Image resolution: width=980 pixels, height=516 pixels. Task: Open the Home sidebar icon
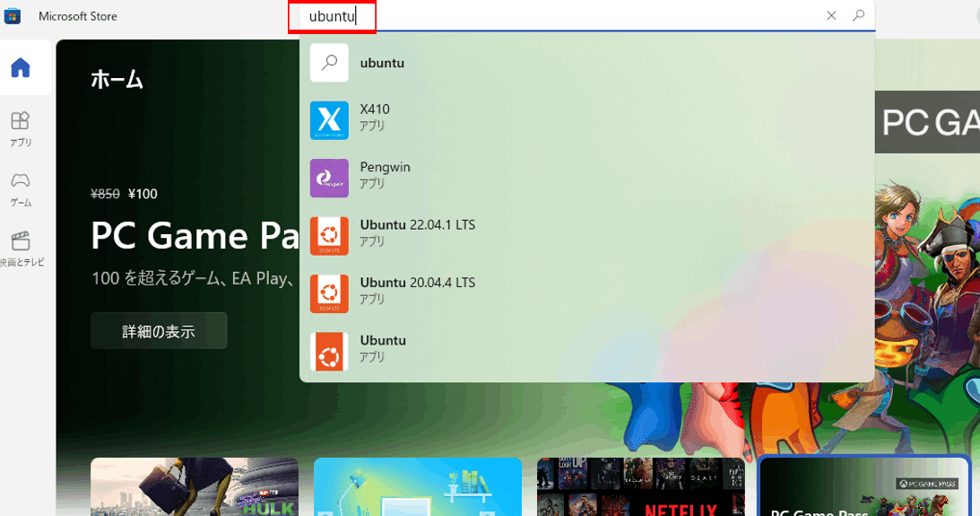pyautogui.click(x=21, y=67)
